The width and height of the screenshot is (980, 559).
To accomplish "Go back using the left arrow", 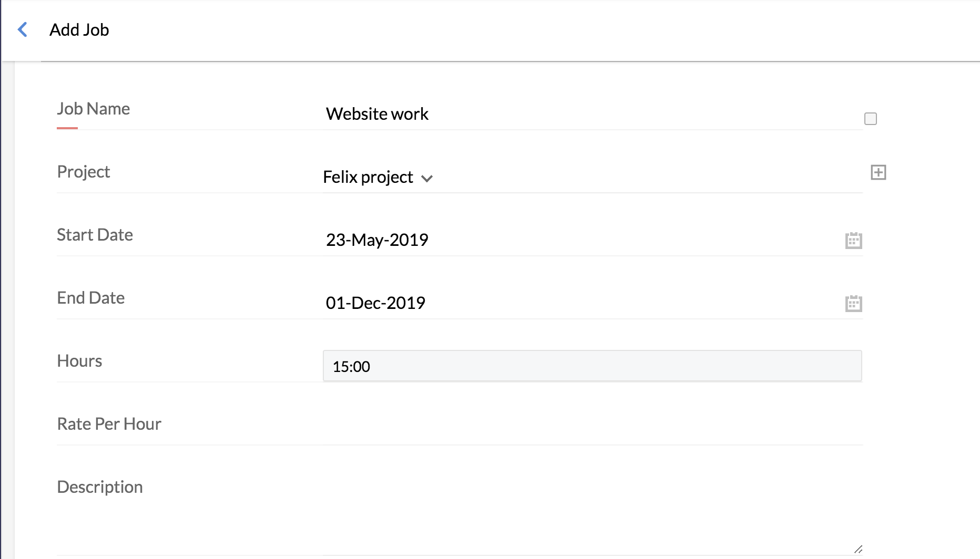I will (x=23, y=29).
